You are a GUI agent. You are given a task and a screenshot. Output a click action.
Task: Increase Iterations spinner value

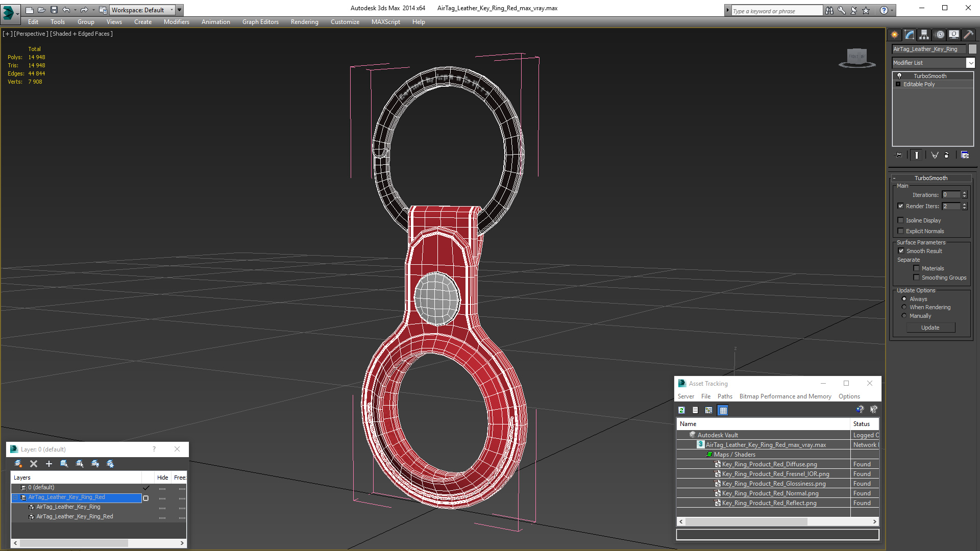[964, 193]
